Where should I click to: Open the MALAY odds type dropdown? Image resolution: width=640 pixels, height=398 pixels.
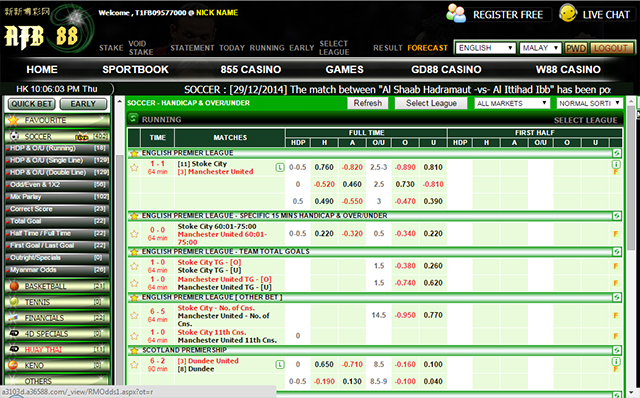click(540, 48)
